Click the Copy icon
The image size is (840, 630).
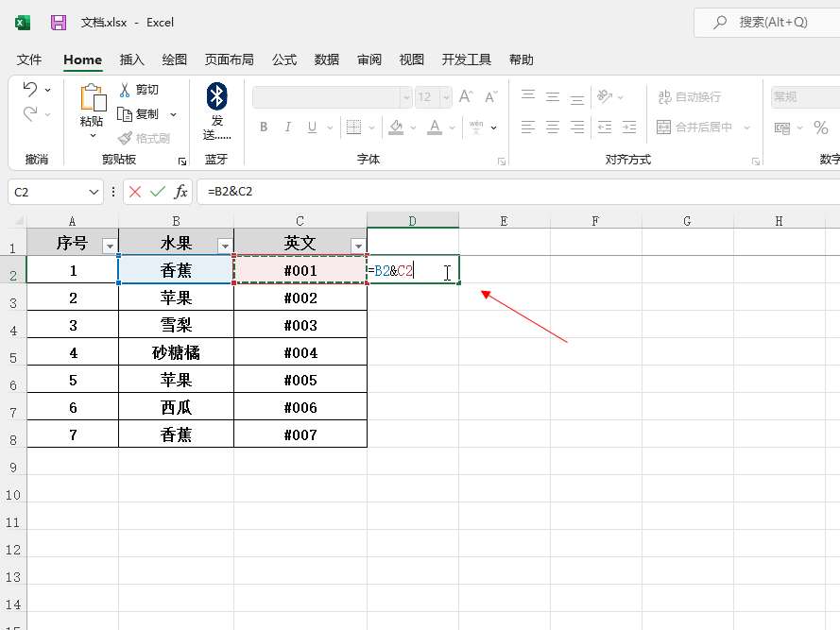[125, 114]
